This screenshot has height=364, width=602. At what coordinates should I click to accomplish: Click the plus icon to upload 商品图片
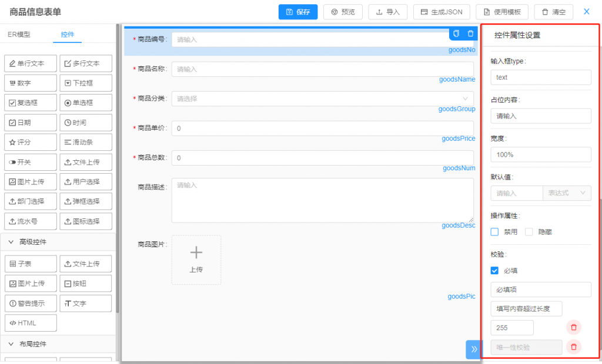196,253
